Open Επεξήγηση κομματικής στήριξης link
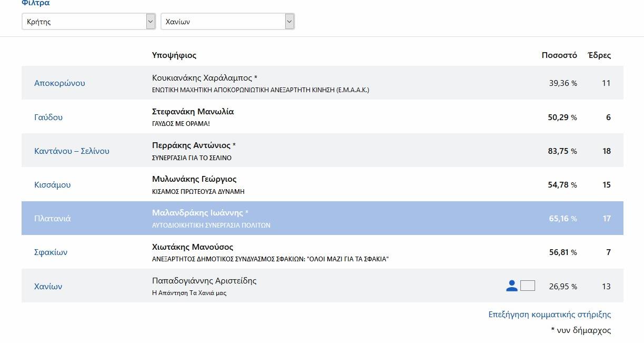The width and height of the screenshot is (644, 343). coord(549,315)
